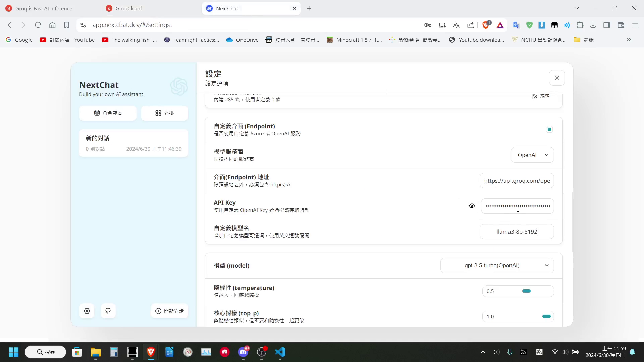Open a new browser tab
This screenshot has height=362, width=644.
coord(309,8)
